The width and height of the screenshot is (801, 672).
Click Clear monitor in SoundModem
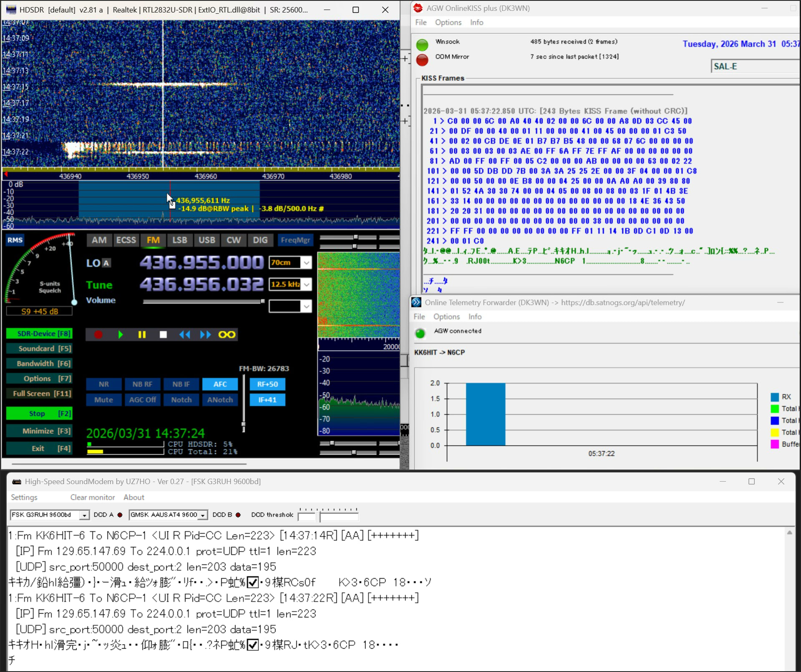coord(92,497)
